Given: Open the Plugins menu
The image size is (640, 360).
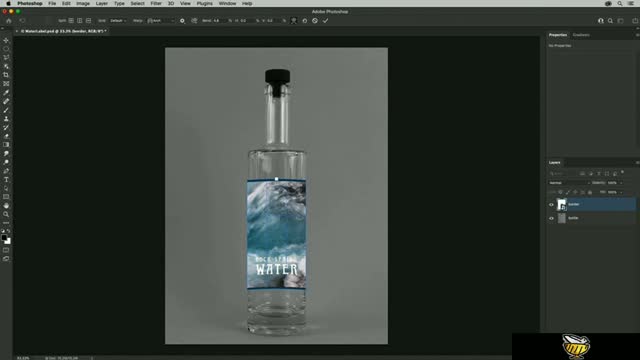Looking at the screenshot, I should coord(204,3).
